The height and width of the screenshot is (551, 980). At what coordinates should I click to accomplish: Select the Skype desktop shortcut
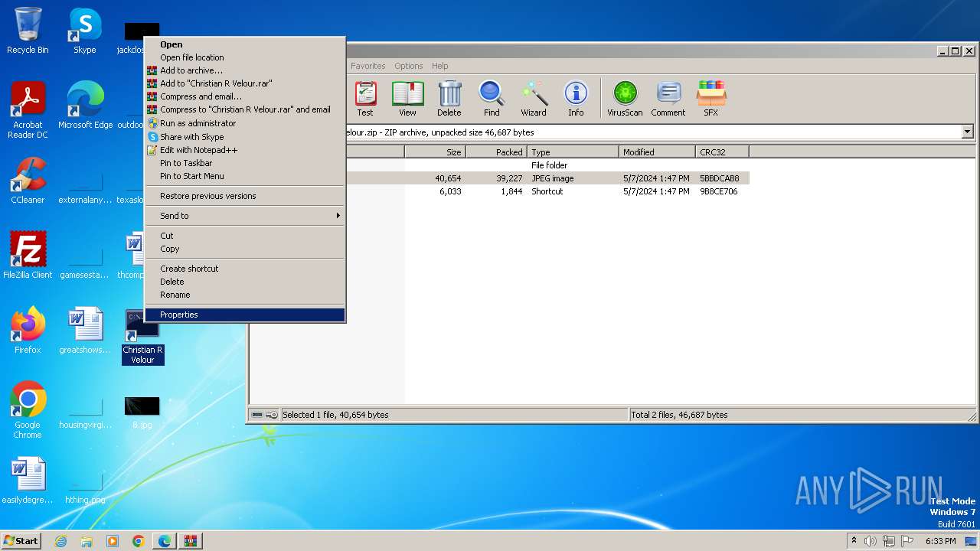click(85, 31)
